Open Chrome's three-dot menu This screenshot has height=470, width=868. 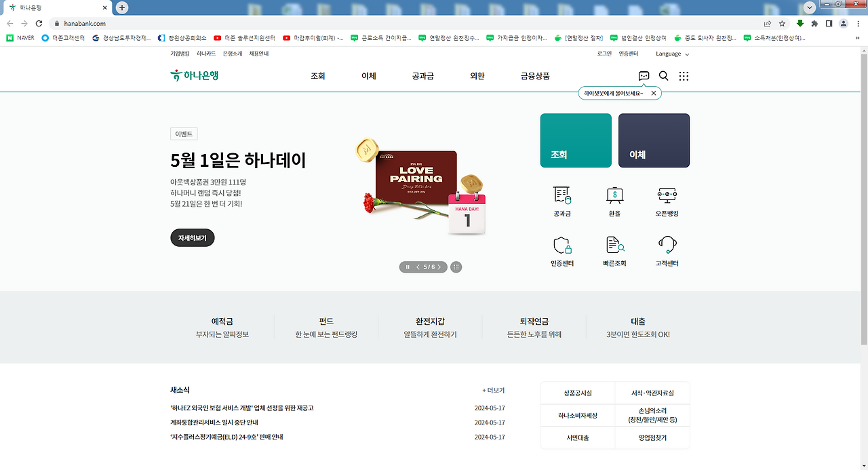[x=858, y=23]
